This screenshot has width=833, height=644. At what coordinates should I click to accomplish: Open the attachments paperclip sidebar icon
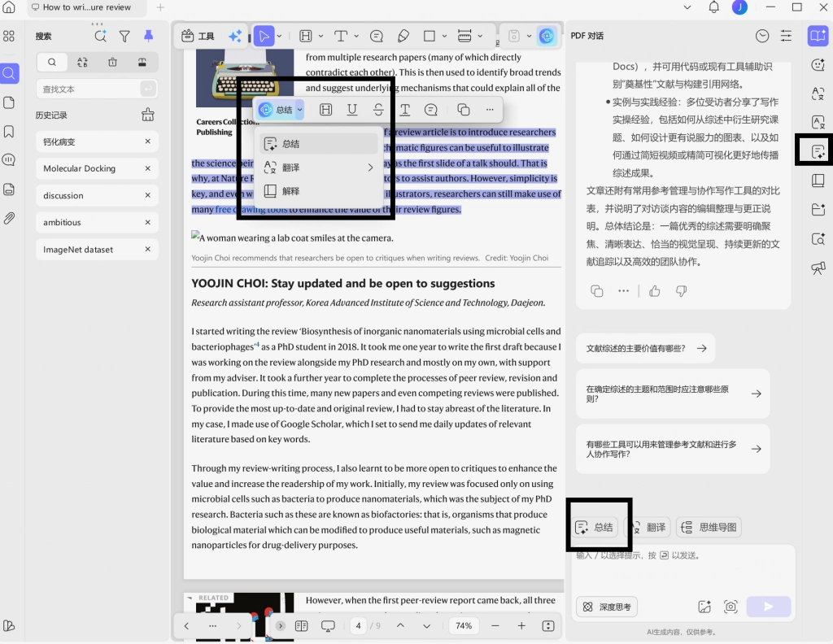pyautogui.click(x=9, y=218)
